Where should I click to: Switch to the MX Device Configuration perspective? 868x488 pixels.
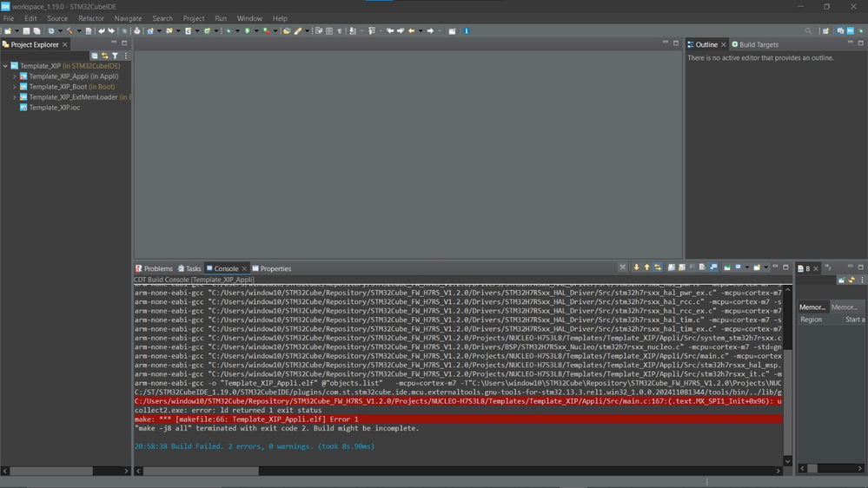(851, 31)
